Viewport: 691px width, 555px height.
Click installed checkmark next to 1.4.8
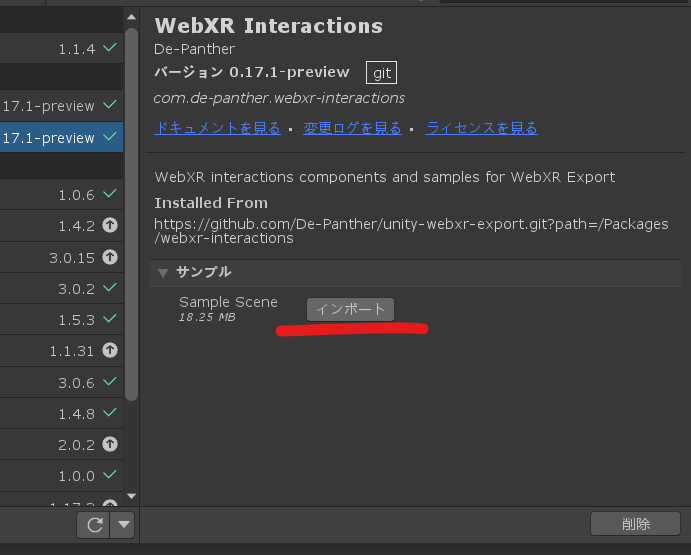(110, 412)
